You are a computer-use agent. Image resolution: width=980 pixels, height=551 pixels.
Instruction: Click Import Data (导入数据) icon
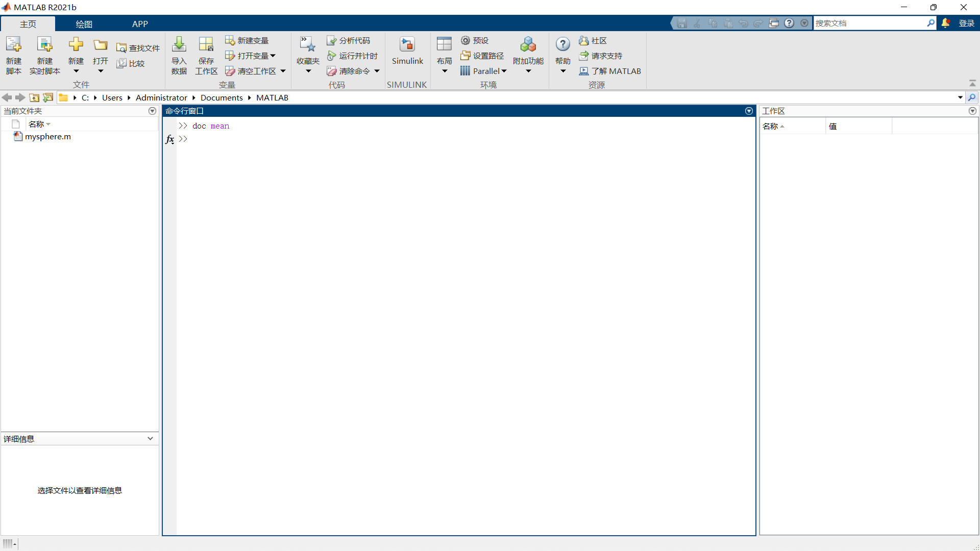(x=179, y=44)
